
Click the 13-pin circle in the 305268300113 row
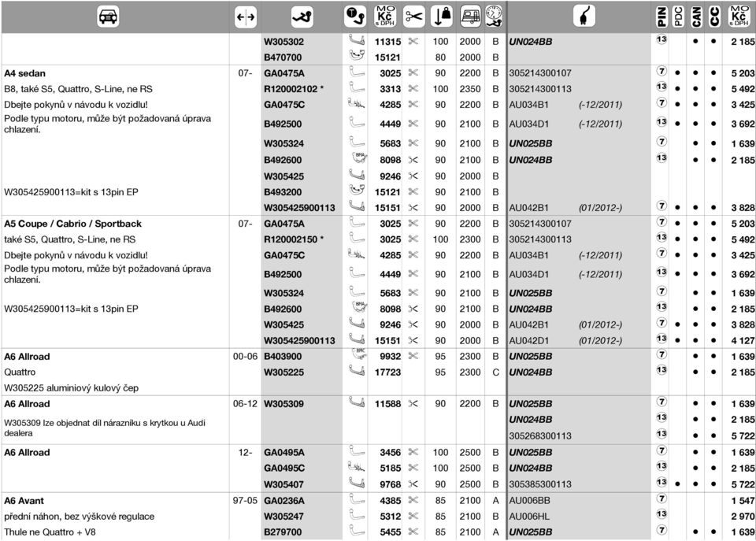tap(661, 433)
